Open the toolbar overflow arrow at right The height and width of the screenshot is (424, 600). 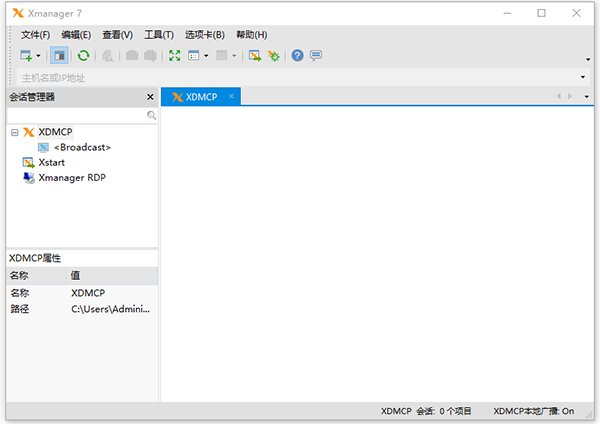pyautogui.click(x=588, y=60)
